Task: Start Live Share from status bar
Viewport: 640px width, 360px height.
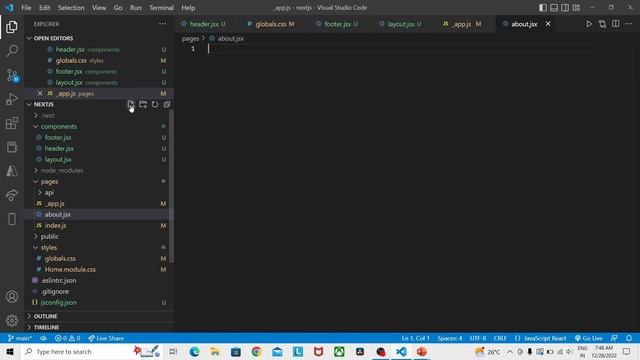Action: pos(106,338)
